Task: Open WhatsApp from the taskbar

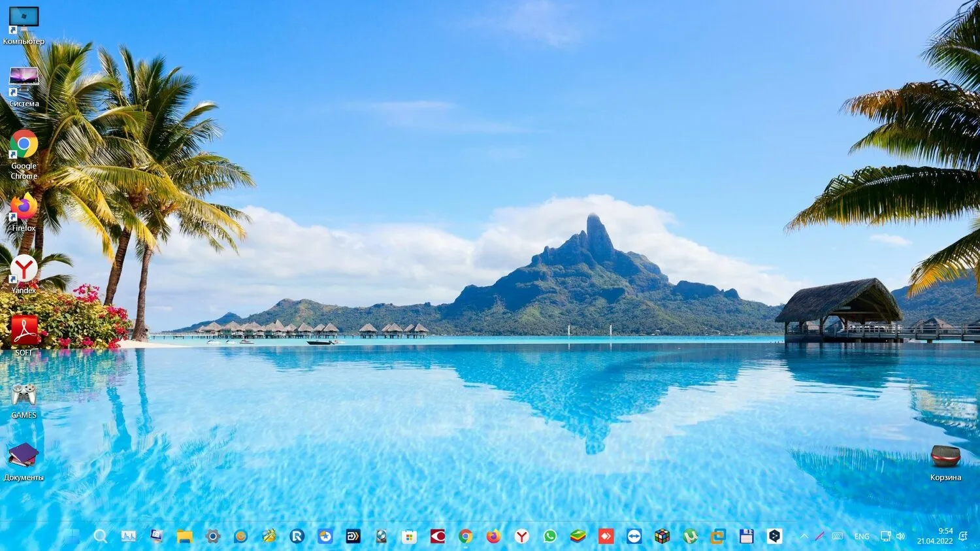Action: pos(549,536)
